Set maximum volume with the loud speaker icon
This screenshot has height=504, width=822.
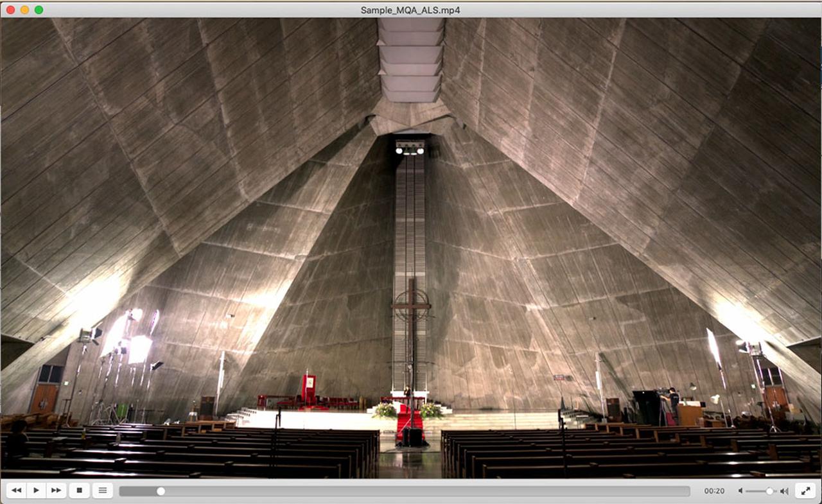tap(784, 491)
